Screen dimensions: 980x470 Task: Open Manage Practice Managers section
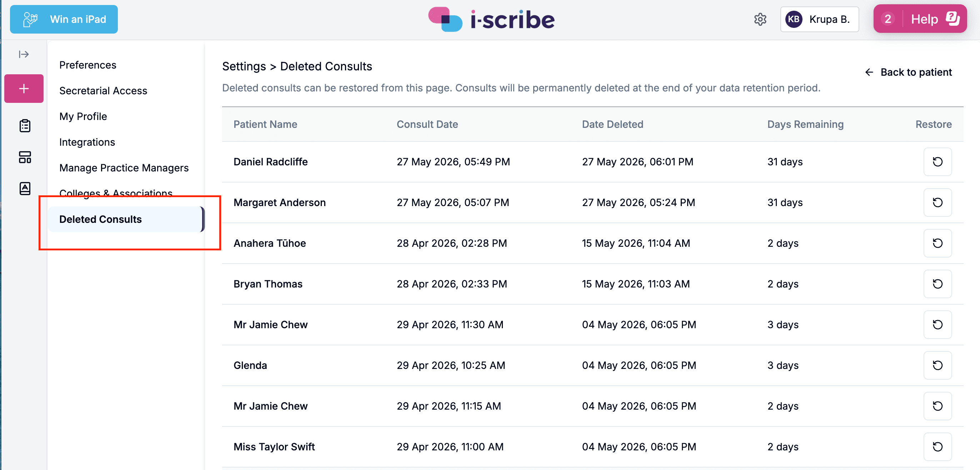(124, 168)
